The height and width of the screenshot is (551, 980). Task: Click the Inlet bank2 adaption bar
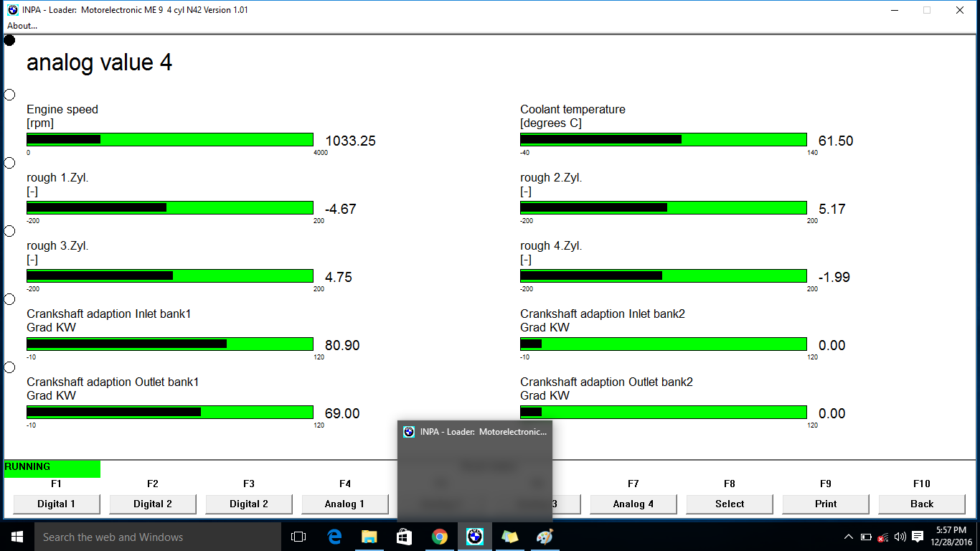pyautogui.click(x=664, y=344)
